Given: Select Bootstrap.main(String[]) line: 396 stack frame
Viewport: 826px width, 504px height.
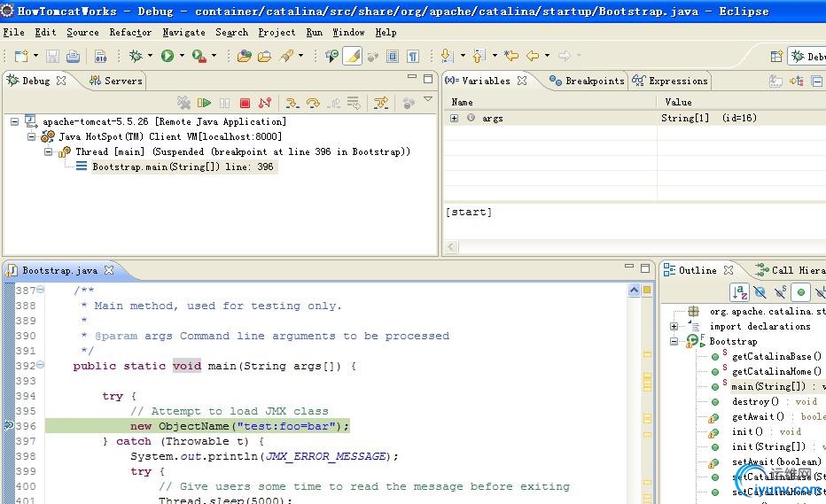Looking at the screenshot, I should [x=183, y=167].
